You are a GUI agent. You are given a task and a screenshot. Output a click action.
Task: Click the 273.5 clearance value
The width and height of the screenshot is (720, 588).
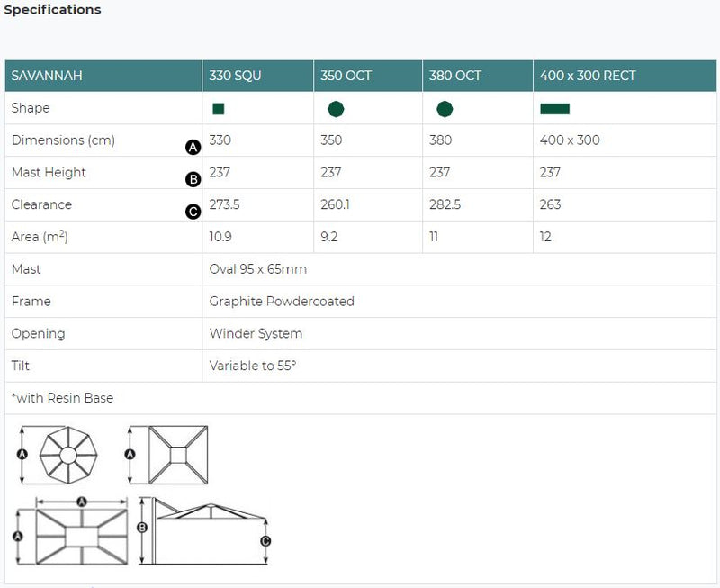click(x=224, y=204)
